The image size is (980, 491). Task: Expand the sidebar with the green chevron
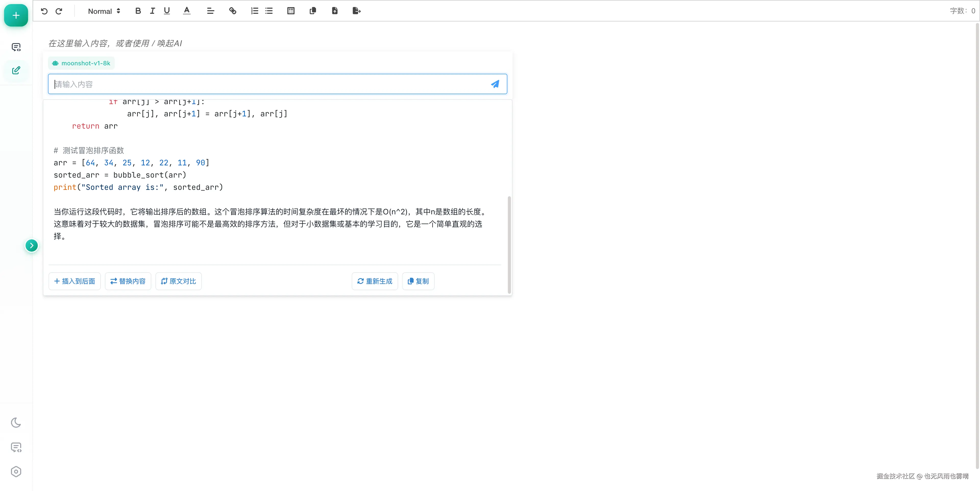(x=32, y=245)
